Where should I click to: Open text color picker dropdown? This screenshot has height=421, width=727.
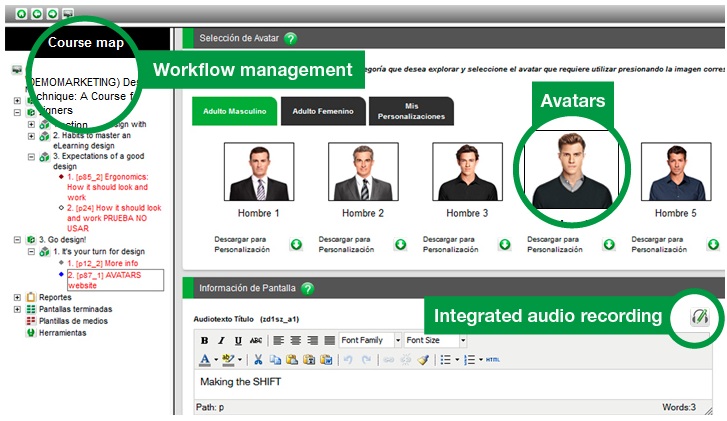pos(218,360)
